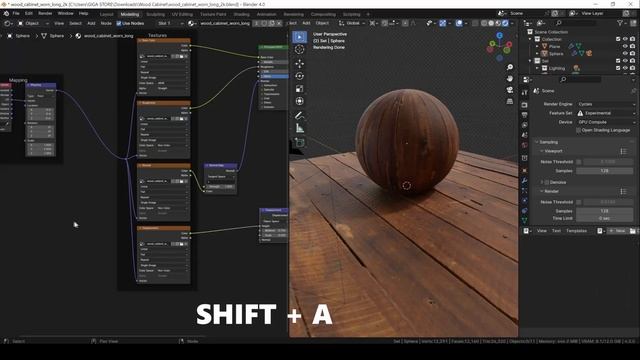The height and width of the screenshot is (360, 640).
Task: Click Object interaction mode button in node header
Action: point(33,24)
